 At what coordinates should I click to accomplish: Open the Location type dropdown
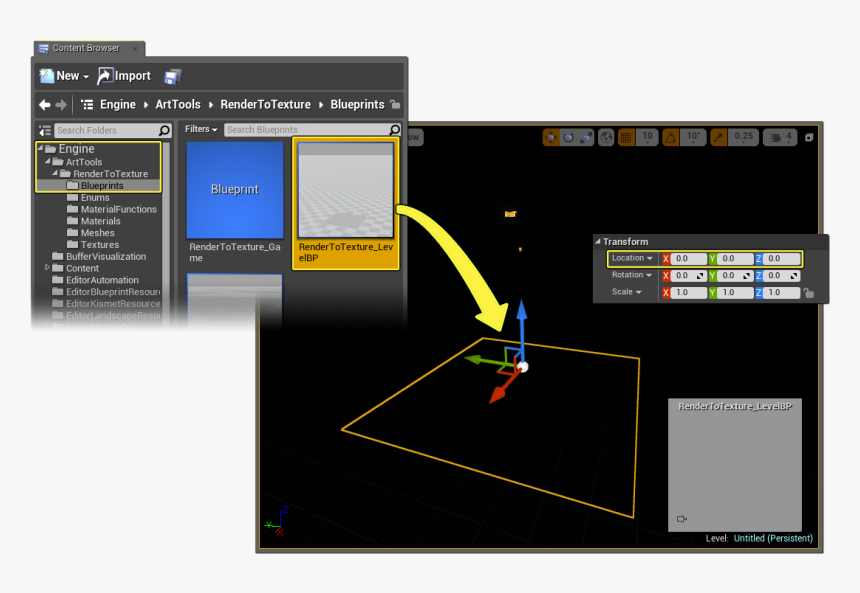[633, 259]
